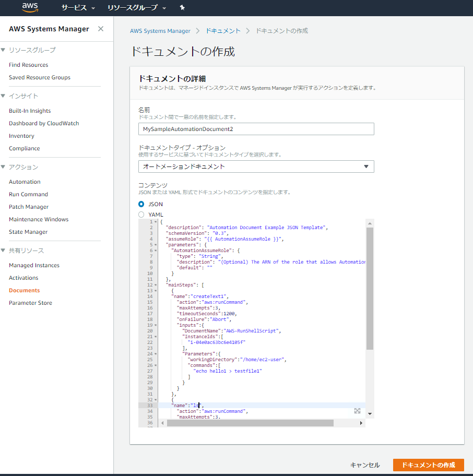Close the AWS Systems Manager sidebar

pos(101,29)
